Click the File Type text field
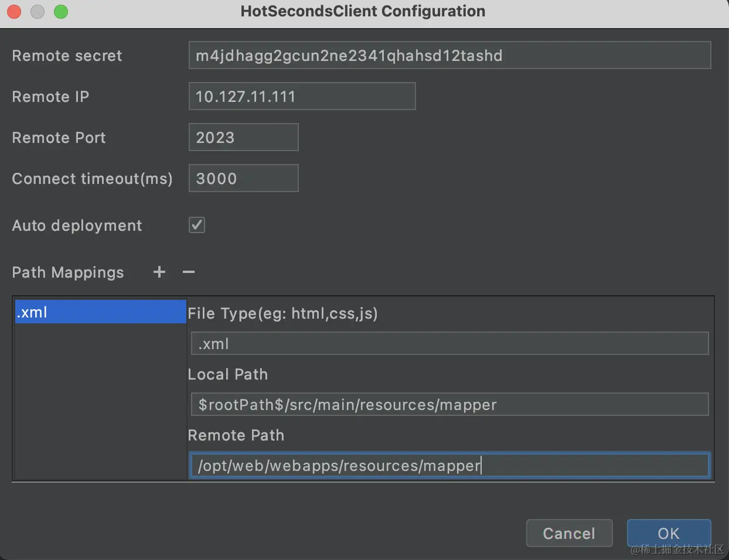The image size is (729, 560). (449, 344)
